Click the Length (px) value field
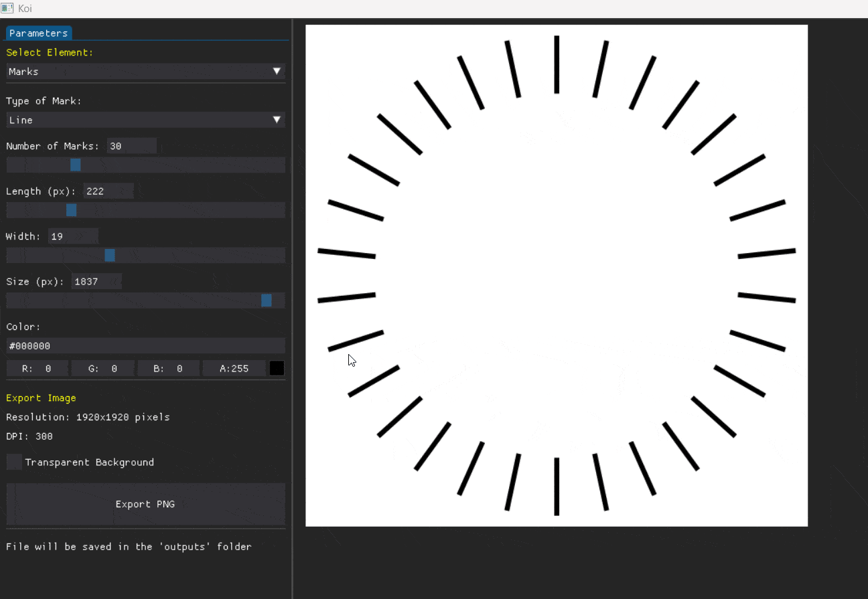Screen dimensions: 868x599 tap(108, 191)
